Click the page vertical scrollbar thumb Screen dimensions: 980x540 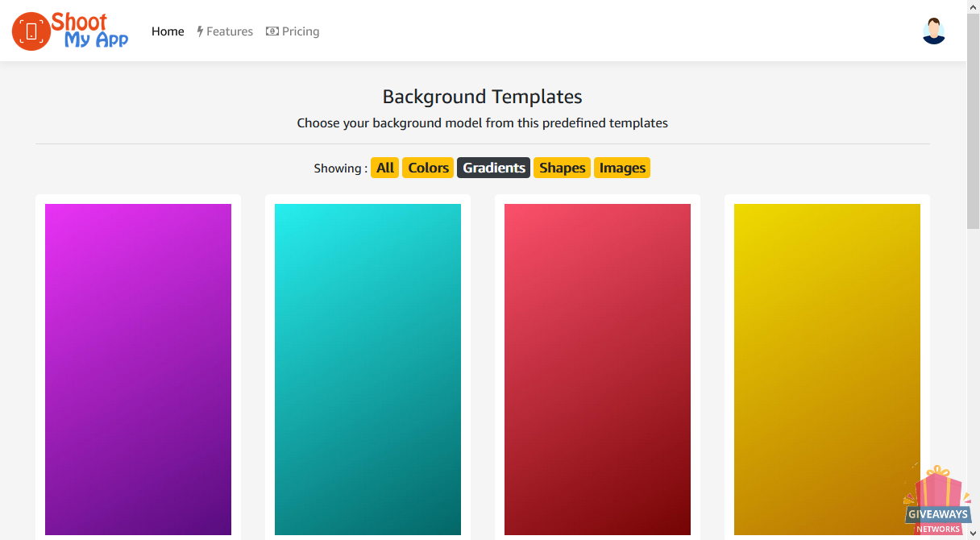coord(974,121)
